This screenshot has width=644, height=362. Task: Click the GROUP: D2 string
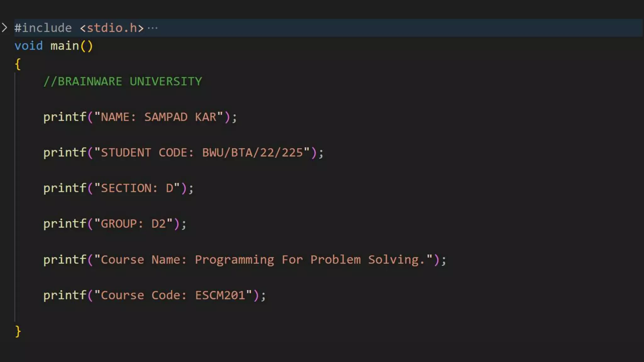133,224
